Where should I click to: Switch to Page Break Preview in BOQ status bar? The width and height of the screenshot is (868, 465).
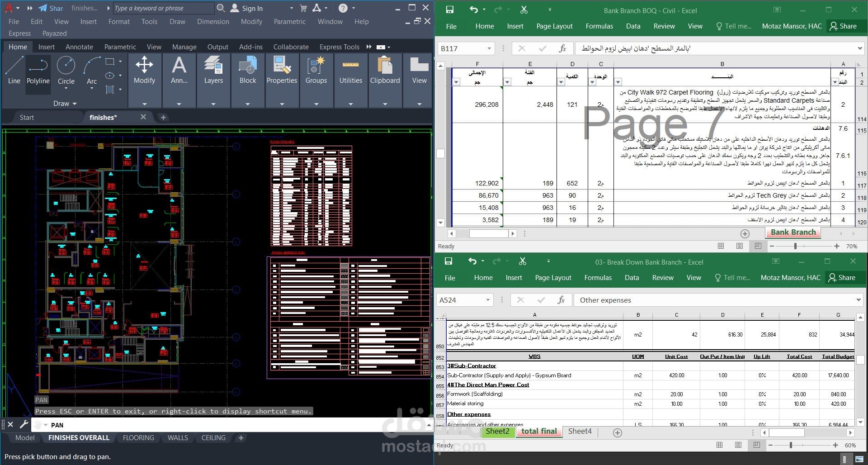tap(758, 246)
